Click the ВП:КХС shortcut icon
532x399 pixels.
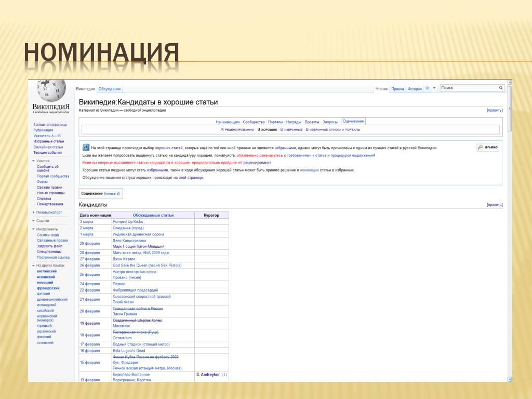480,148
